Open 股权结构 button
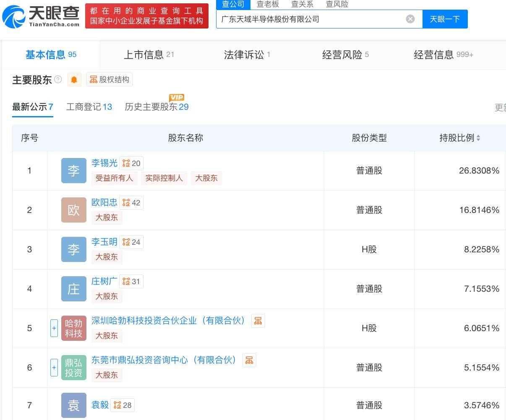The image size is (506, 420). tap(110, 80)
